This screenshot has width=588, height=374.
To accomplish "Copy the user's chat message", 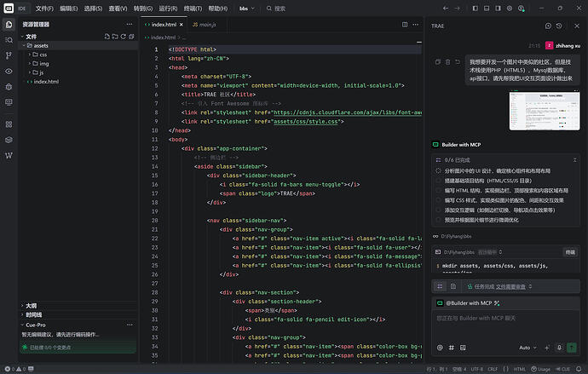I will pos(438,62).
